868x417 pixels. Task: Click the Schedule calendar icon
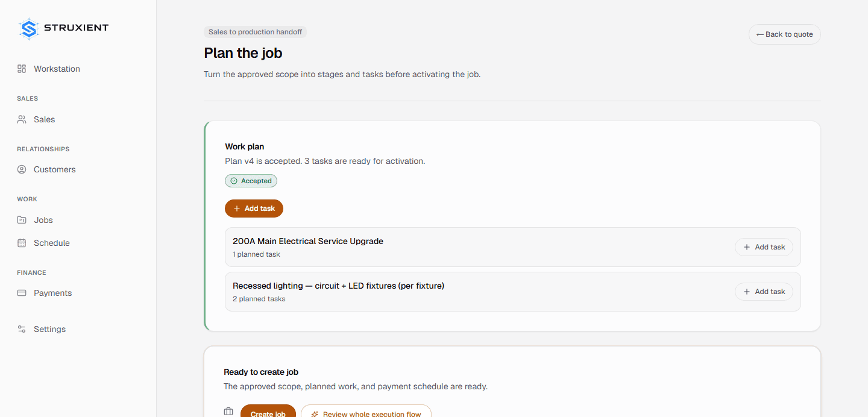tap(22, 243)
